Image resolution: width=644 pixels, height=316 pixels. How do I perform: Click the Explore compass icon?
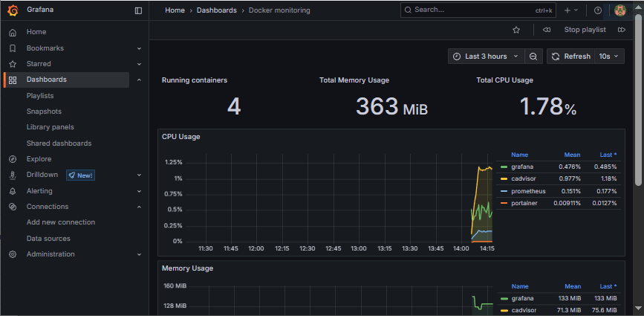point(13,159)
